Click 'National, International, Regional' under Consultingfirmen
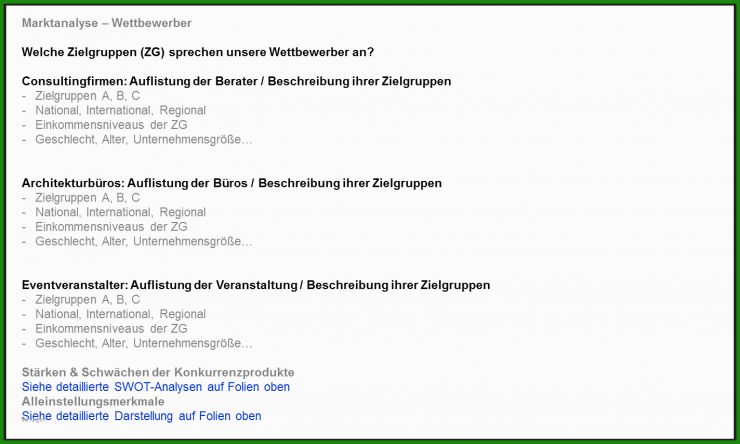The height and width of the screenshot is (444, 740). [120, 110]
